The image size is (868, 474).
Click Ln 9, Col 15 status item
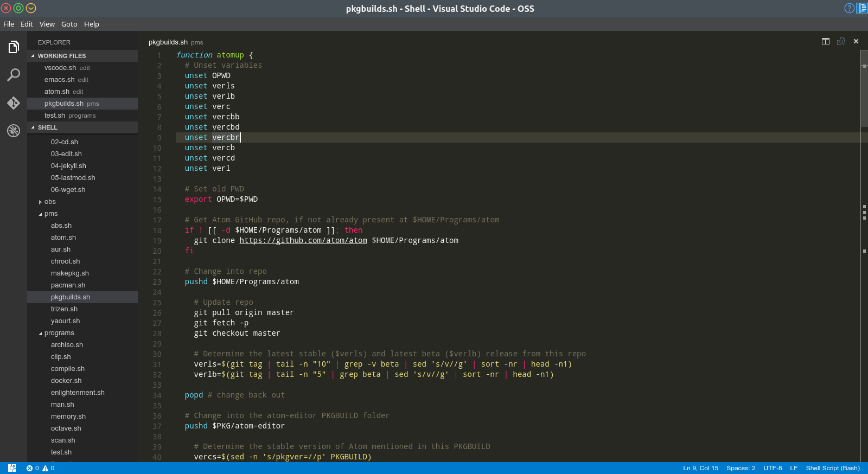700,468
